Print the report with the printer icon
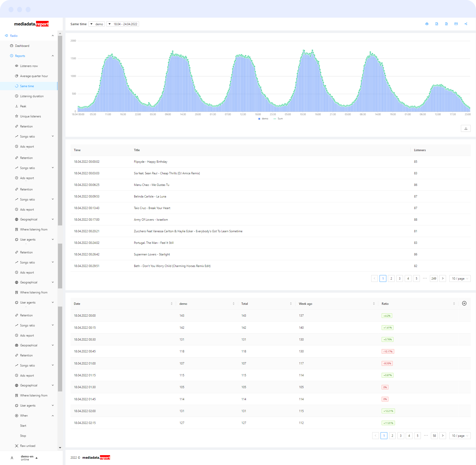 tap(427, 24)
